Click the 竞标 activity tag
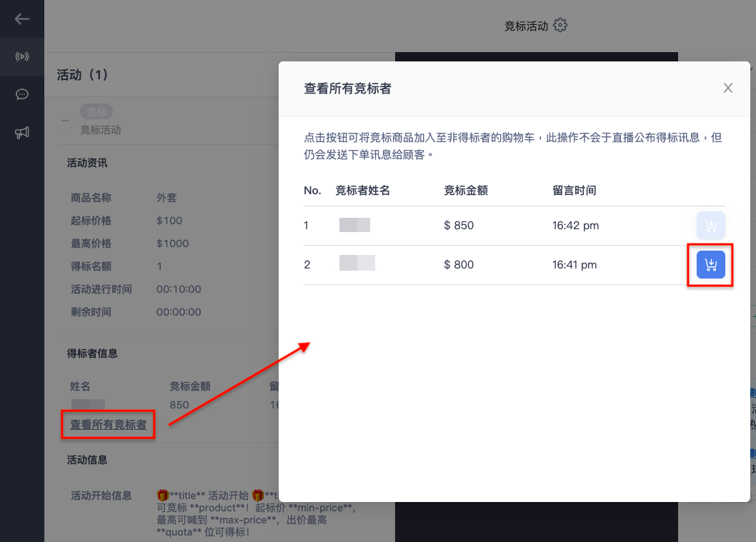Image resolution: width=756 pixels, height=542 pixels. pyautogui.click(x=96, y=112)
